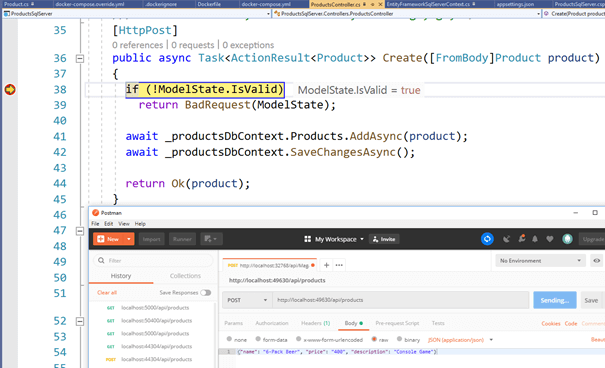The height and width of the screenshot is (368, 605).
Task: Click the new window icon button in Postman
Action: tap(211, 239)
